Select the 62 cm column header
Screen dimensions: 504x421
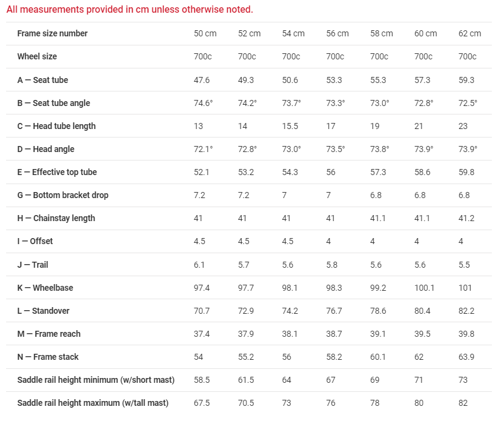pos(469,33)
